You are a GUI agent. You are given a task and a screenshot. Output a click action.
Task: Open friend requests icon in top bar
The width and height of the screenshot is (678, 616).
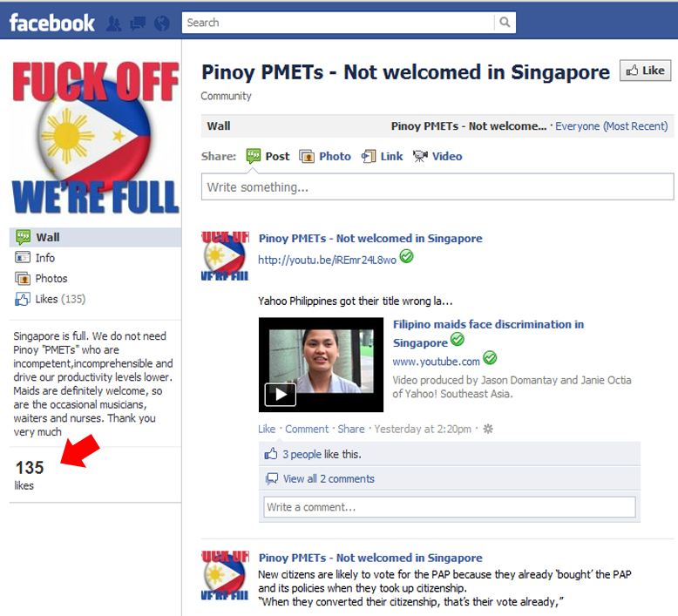(114, 24)
